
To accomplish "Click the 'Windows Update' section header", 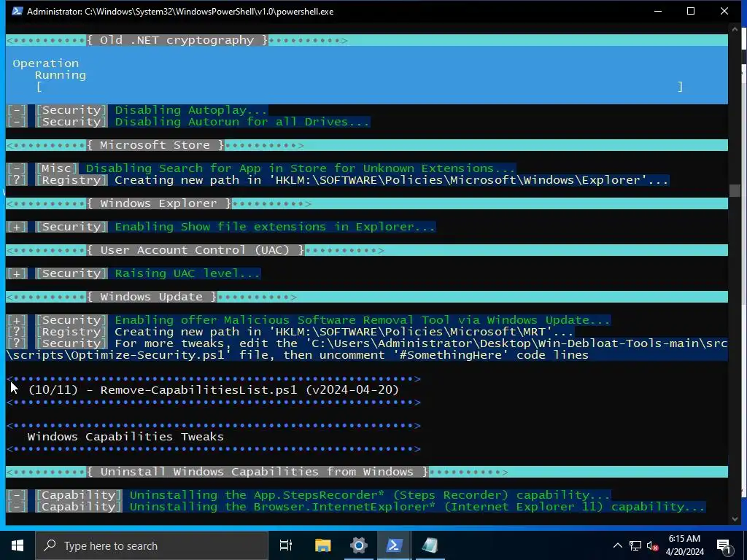I will (x=152, y=297).
